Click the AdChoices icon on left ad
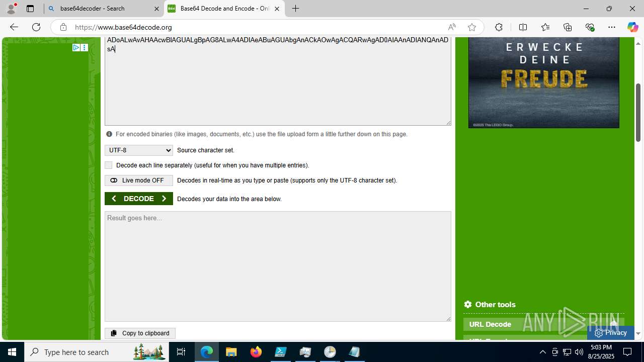Image resolution: width=644 pixels, height=362 pixels. [x=76, y=48]
